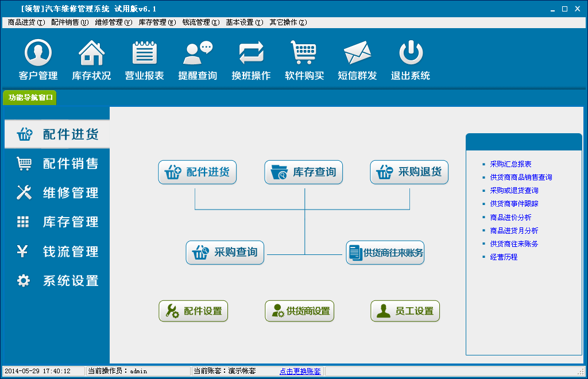This screenshot has height=379, width=588.
Task: Open 软件购买 shopping cart icon
Action: [304, 52]
